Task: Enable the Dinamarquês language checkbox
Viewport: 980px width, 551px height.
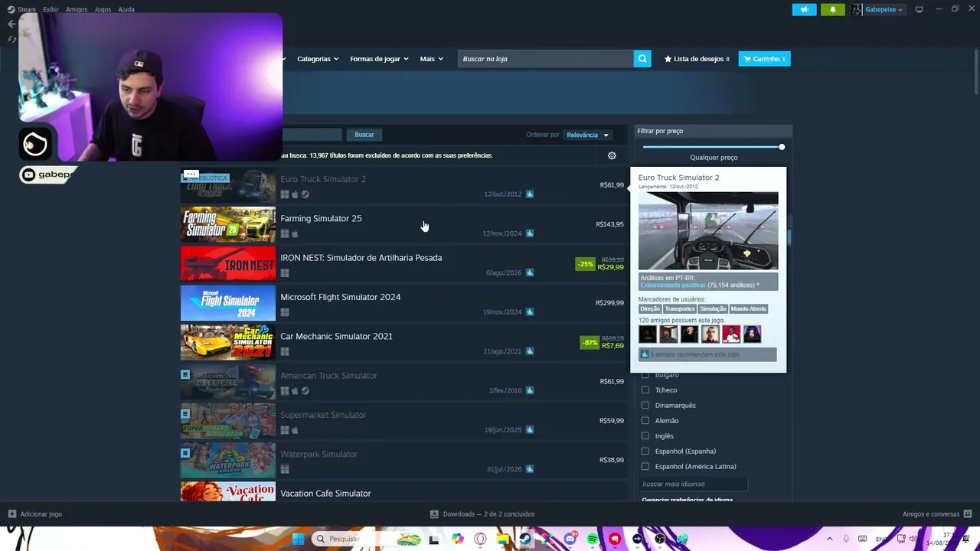Action: click(645, 406)
